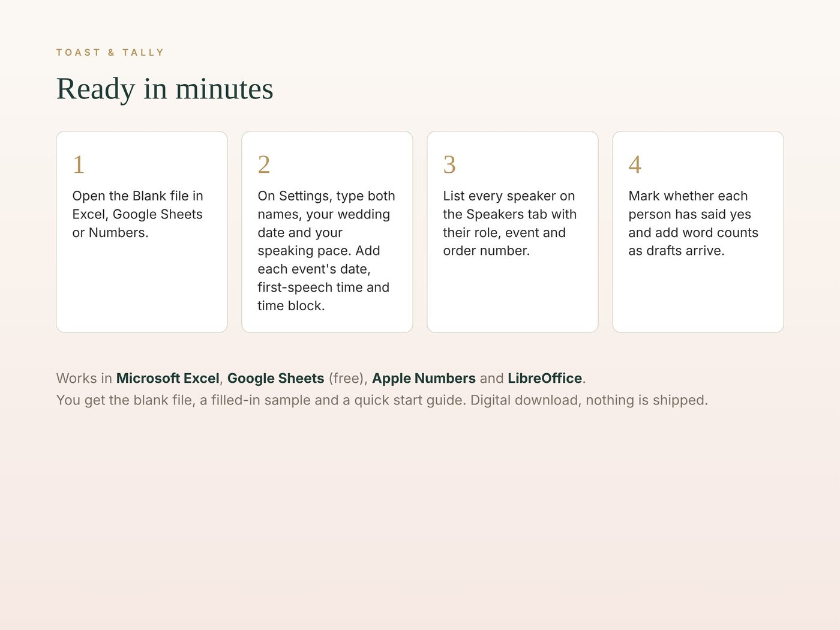Viewport: 840px width, 630px height.
Task: Click the bold 'LibreOffice' text
Action: [545, 379]
